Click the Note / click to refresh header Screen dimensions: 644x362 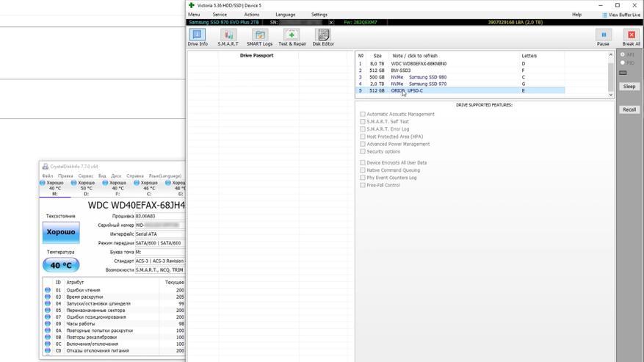[415, 56]
